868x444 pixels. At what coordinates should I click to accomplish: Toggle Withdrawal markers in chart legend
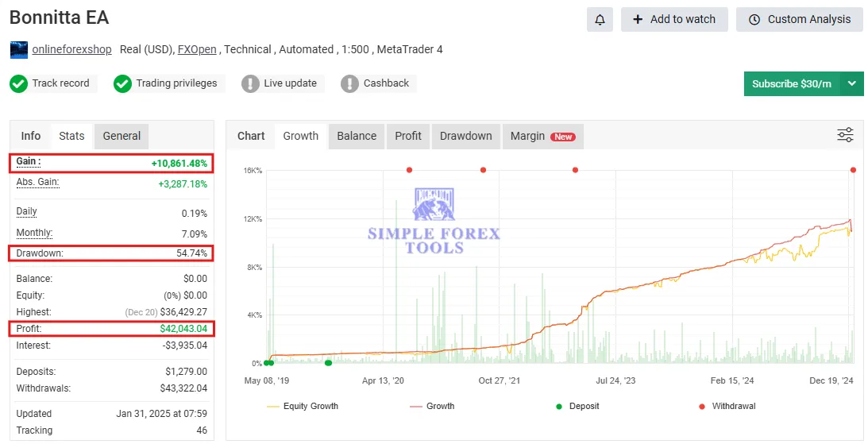tap(727, 406)
